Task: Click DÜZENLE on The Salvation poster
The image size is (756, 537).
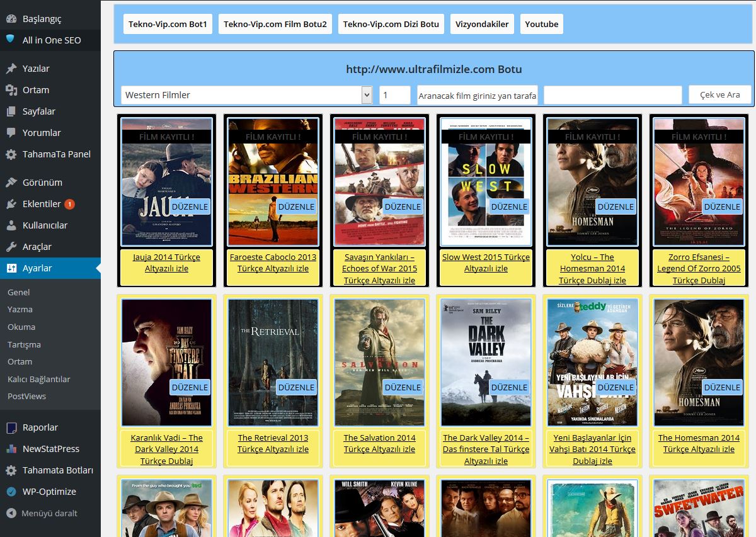Action: pyautogui.click(x=403, y=387)
